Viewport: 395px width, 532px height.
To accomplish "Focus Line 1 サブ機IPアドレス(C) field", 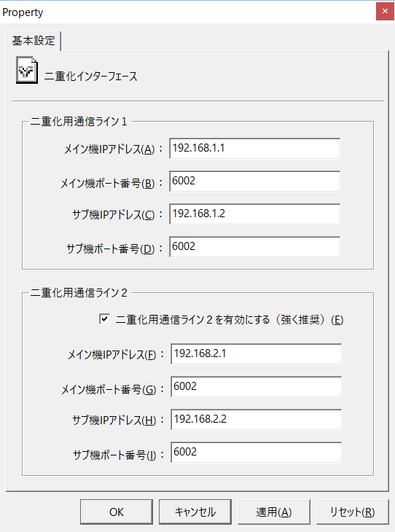I will pyautogui.click(x=255, y=214).
